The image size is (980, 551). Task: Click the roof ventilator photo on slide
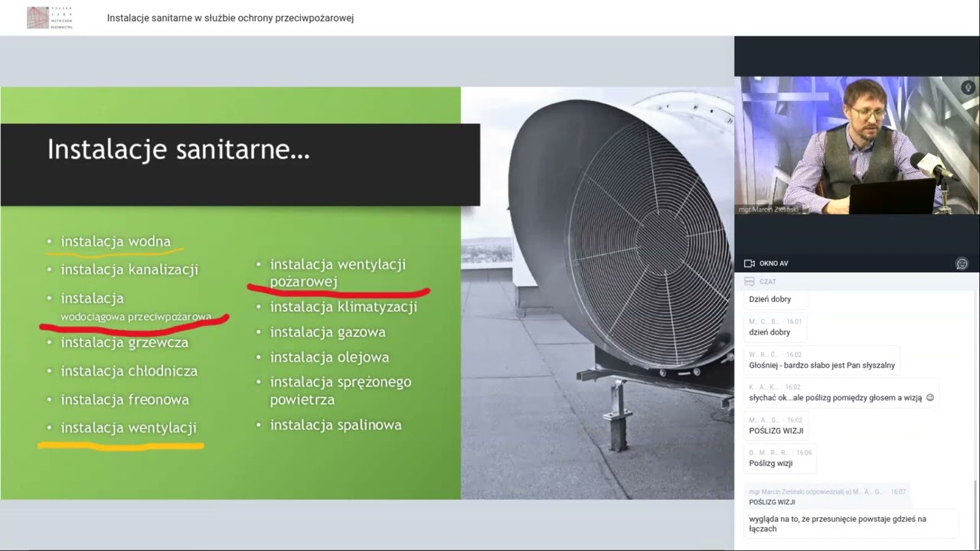pos(597,293)
